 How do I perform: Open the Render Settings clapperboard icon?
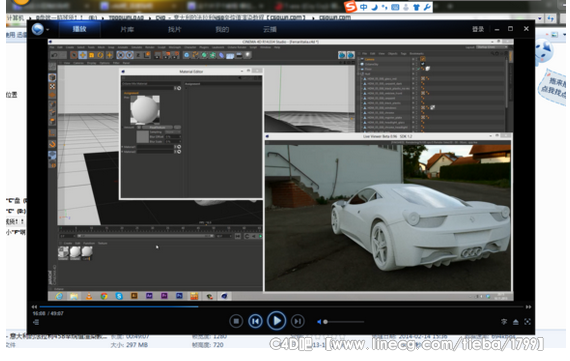coord(176,55)
